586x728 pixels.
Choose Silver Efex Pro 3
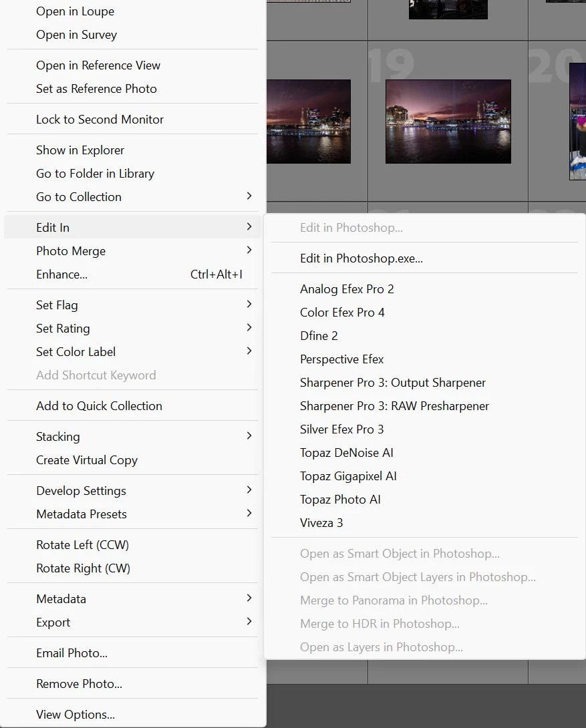(424, 429)
